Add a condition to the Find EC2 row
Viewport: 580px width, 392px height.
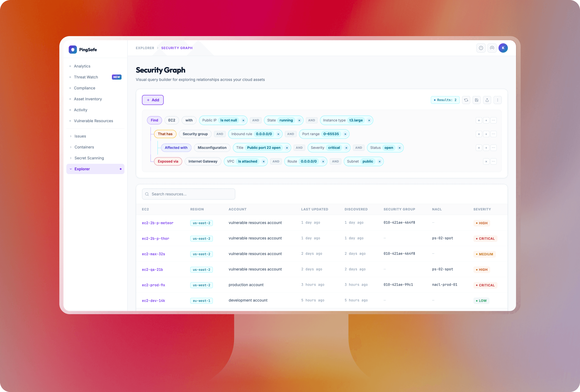point(486,120)
